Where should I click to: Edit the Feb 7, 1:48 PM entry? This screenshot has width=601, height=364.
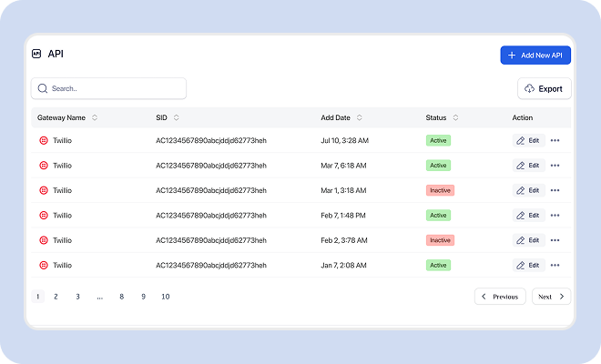click(x=528, y=216)
